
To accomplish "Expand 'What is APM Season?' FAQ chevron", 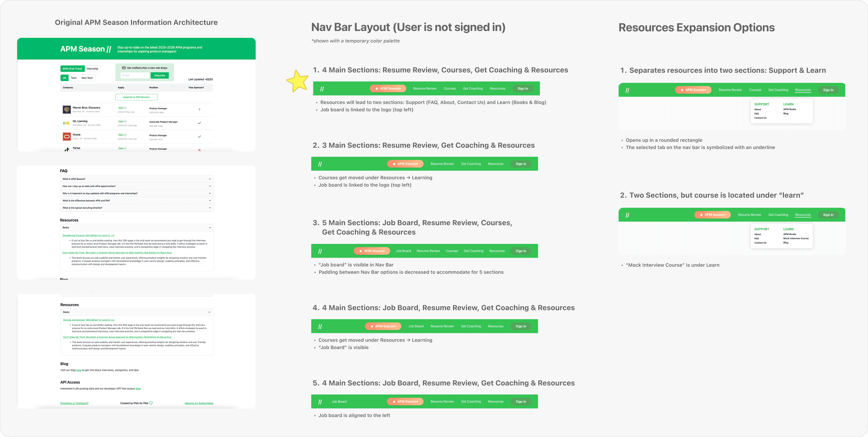I will pyautogui.click(x=210, y=179).
